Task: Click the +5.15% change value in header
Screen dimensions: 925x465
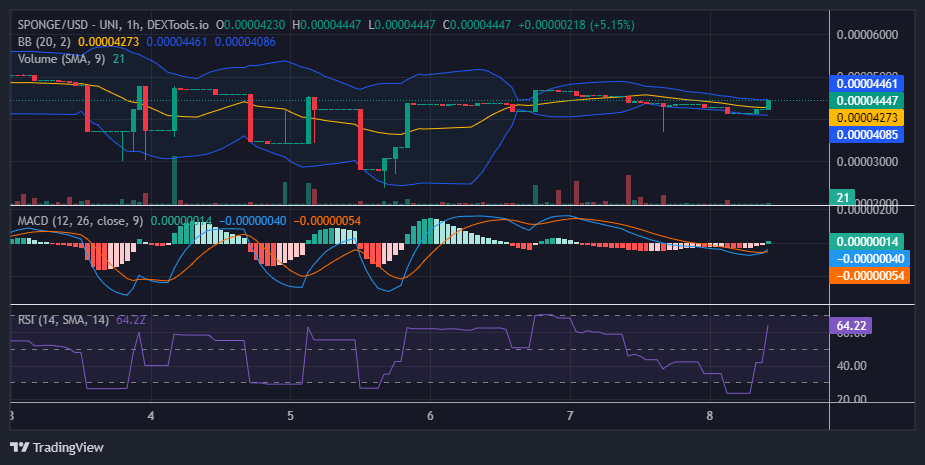Action: (611, 25)
